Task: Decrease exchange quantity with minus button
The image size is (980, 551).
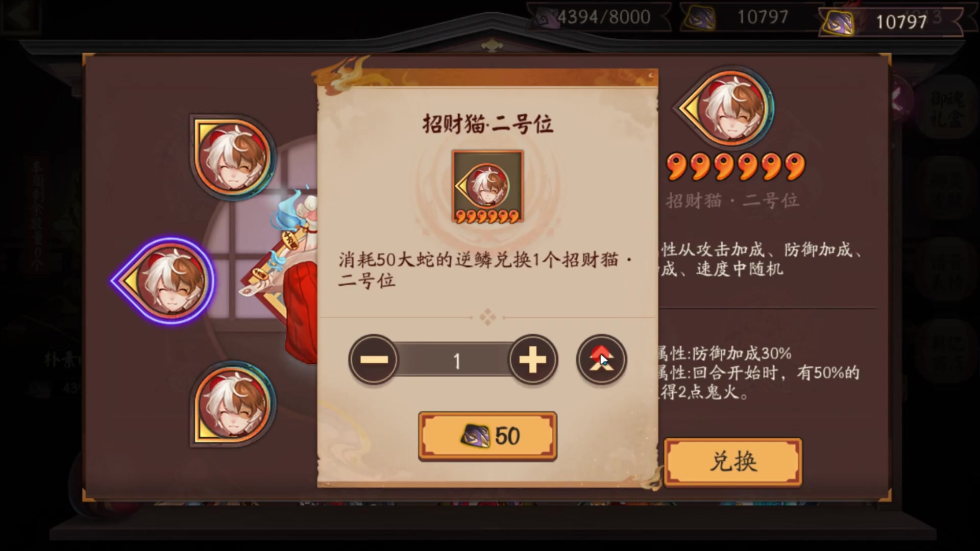Action: click(374, 360)
